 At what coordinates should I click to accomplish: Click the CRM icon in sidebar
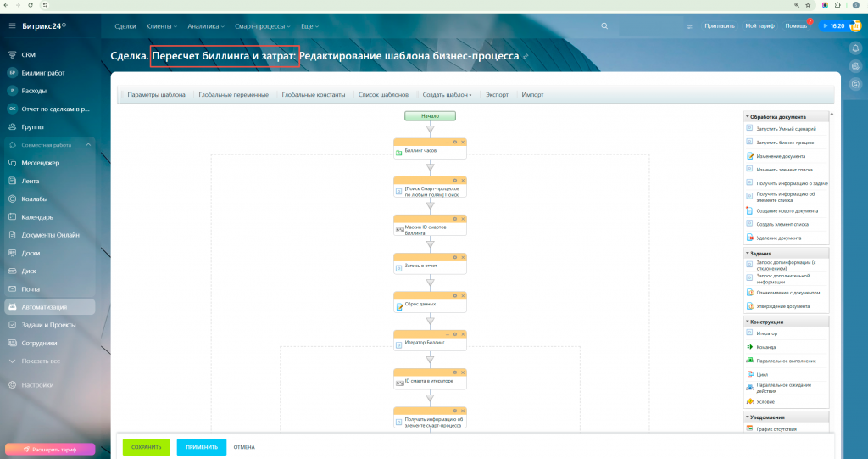(x=12, y=55)
